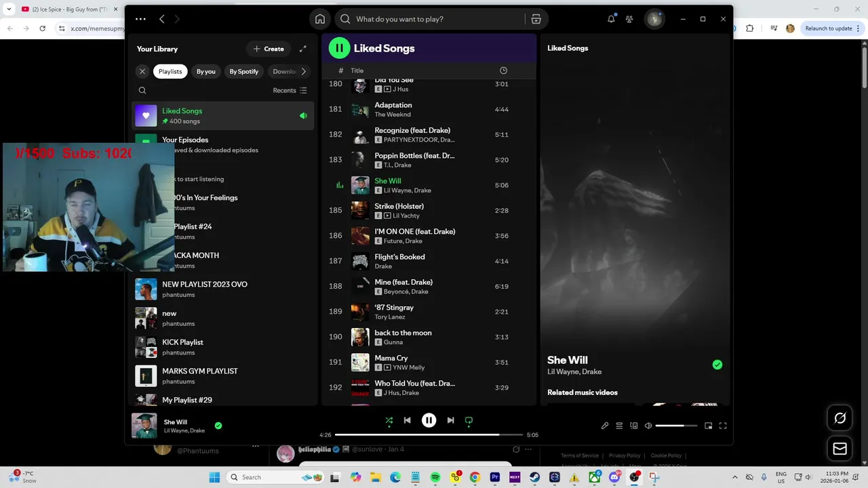Select the Downloaded filter chip

coord(283,71)
